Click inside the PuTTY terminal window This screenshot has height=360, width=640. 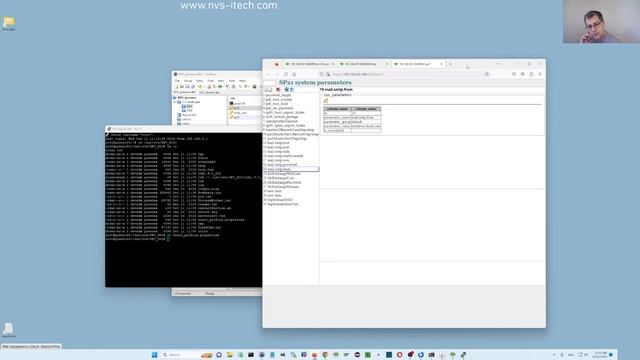point(183,210)
